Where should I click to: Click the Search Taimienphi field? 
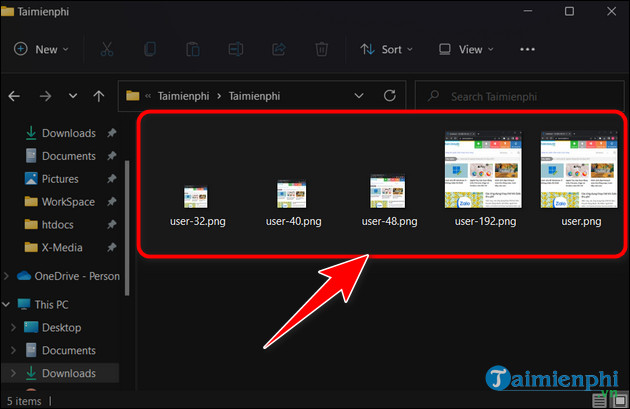coord(519,96)
